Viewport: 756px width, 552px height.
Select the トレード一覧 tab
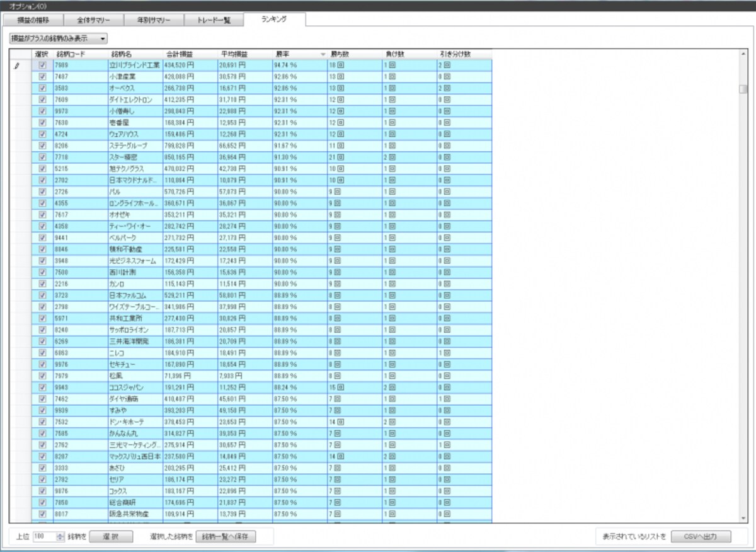[214, 20]
